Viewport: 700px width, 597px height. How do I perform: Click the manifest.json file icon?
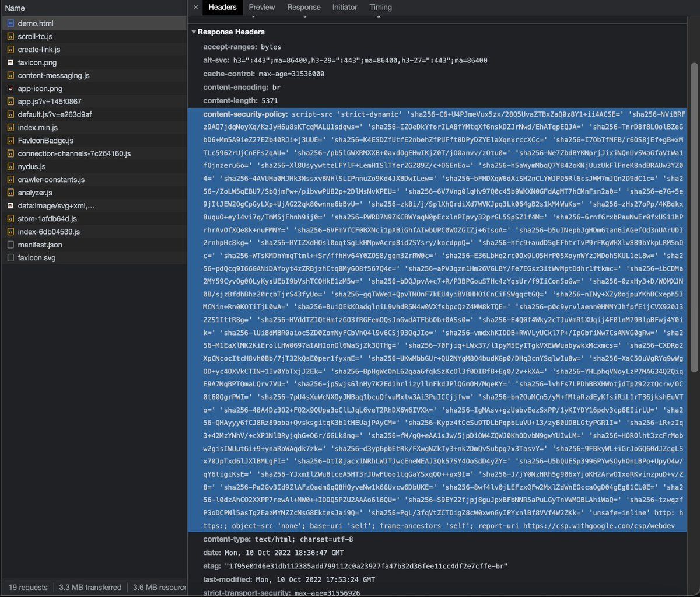[10, 245]
